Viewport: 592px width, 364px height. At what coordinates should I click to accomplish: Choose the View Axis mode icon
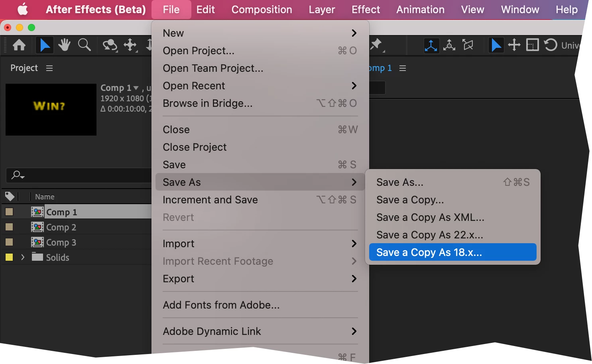pyautogui.click(x=468, y=45)
